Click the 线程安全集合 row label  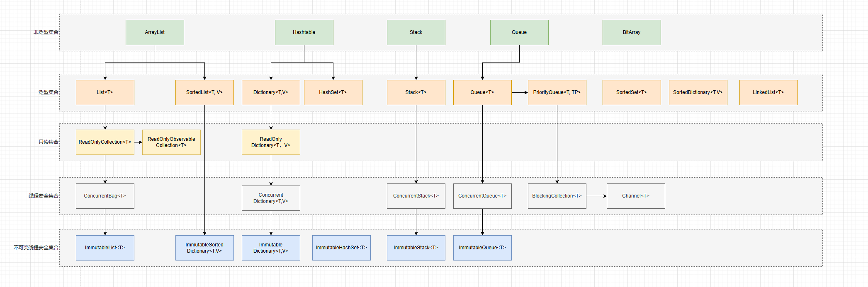click(x=44, y=196)
